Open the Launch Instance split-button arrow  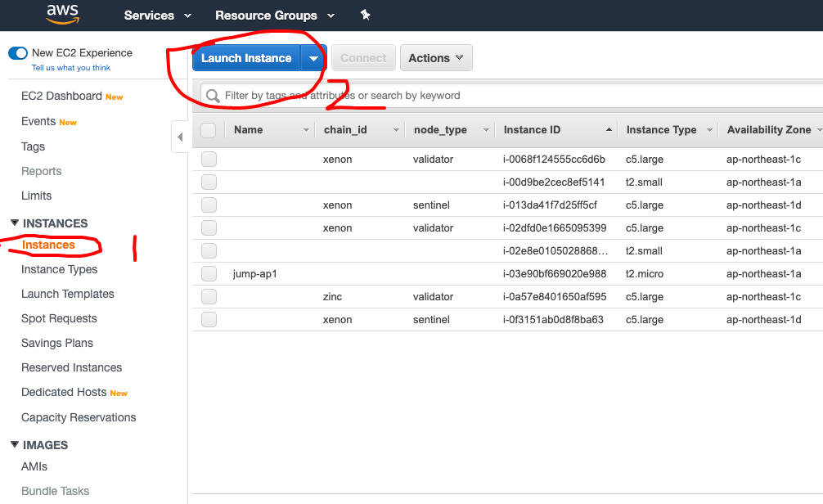point(313,58)
